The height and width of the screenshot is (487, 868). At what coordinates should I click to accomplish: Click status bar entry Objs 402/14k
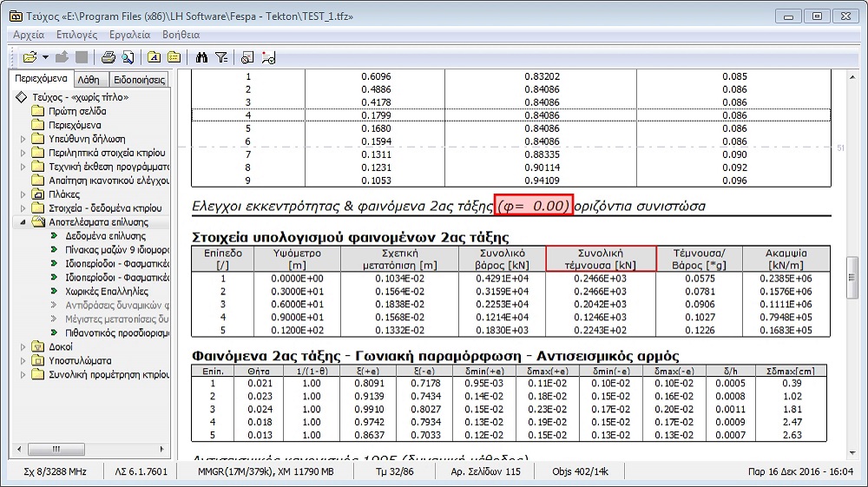(580, 471)
